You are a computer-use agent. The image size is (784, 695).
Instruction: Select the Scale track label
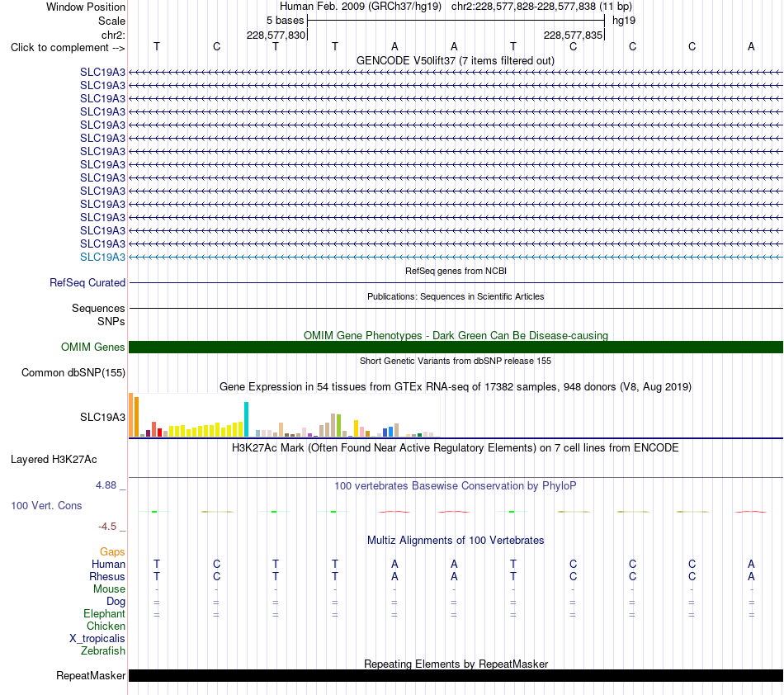(x=111, y=21)
